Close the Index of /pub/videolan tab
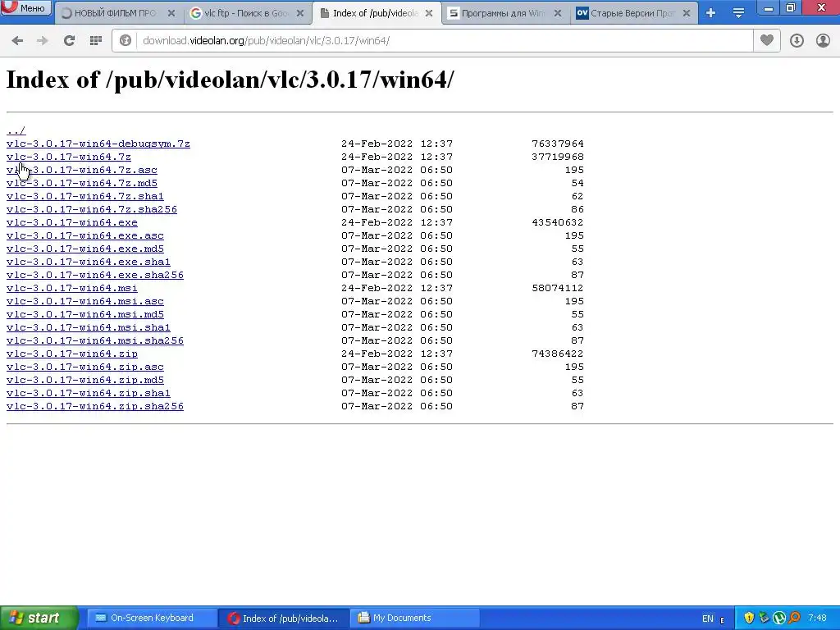This screenshot has width=840, height=630. tap(429, 13)
